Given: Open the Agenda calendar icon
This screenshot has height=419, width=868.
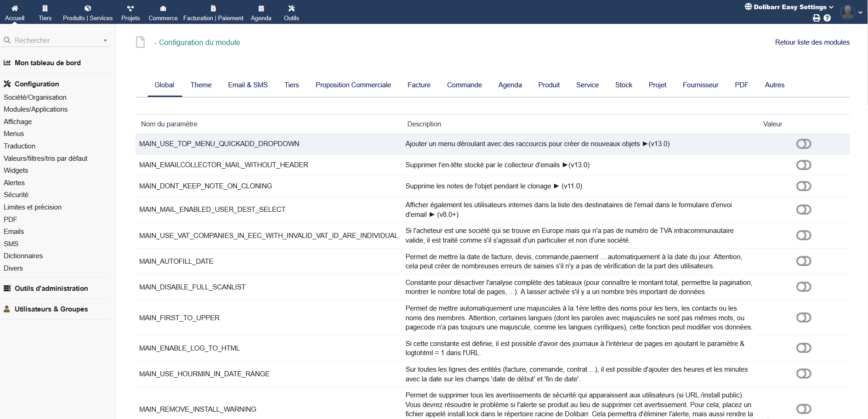Looking at the screenshot, I should point(261,8).
